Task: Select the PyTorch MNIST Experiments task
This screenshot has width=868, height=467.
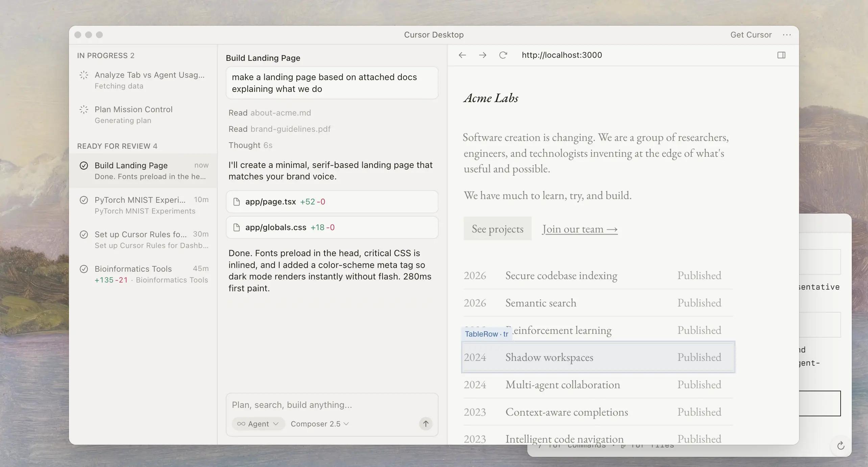Action: (143, 205)
